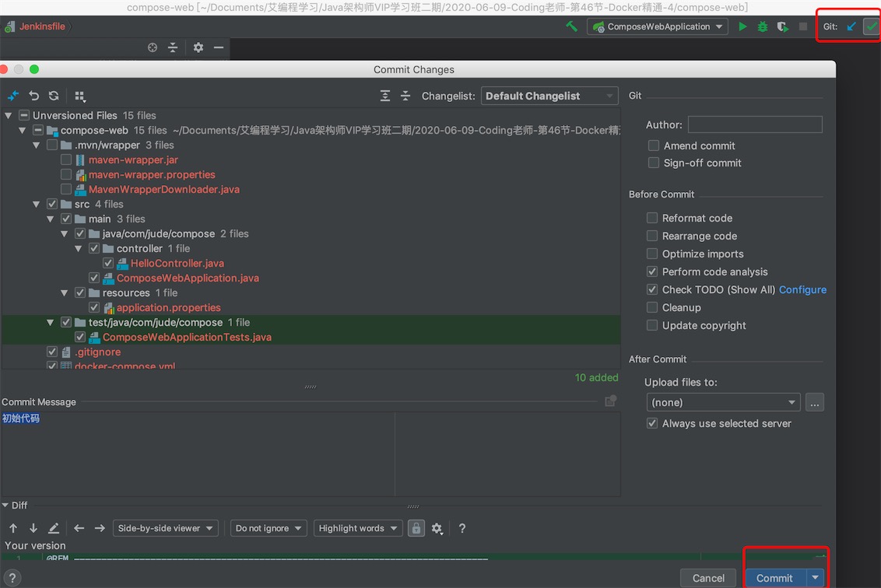Viewport: 881px width, 588px height.
Task: Check the maven-wrapper.jar file checkbox
Action: (65, 160)
